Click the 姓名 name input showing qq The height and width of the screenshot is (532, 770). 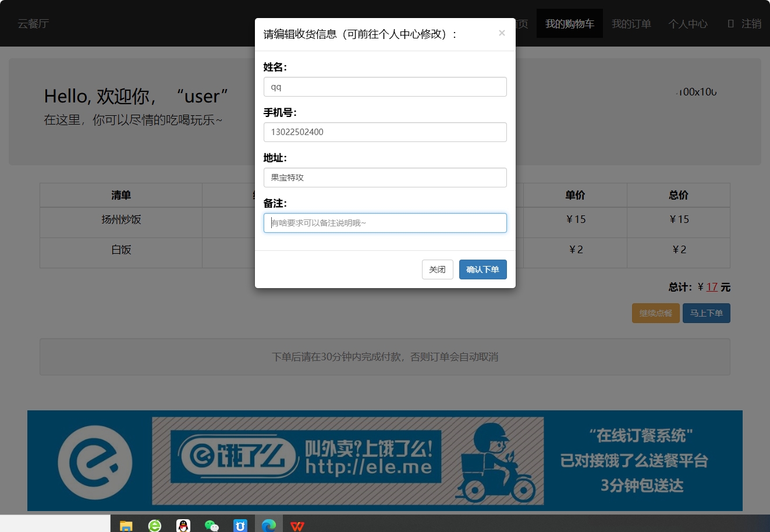pos(385,86)
